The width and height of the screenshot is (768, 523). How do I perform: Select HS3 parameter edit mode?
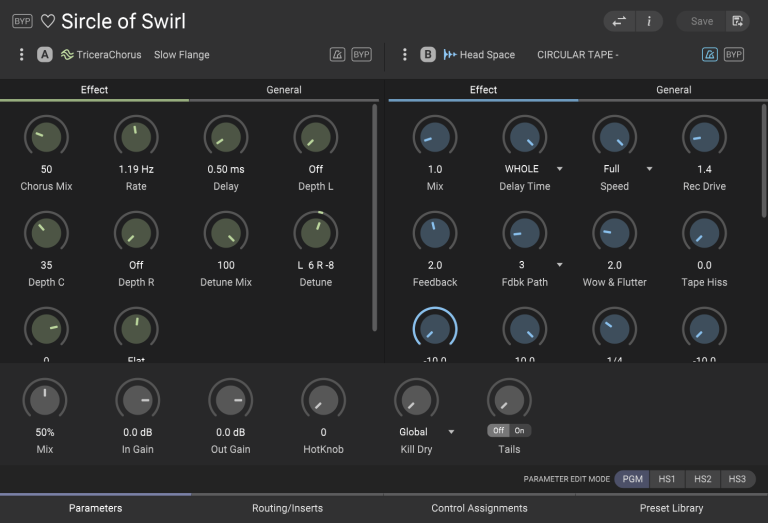pos(737,479)
